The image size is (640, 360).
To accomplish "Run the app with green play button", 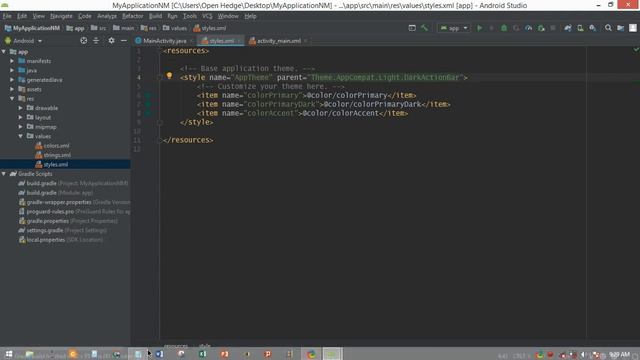I will [480, 28].
